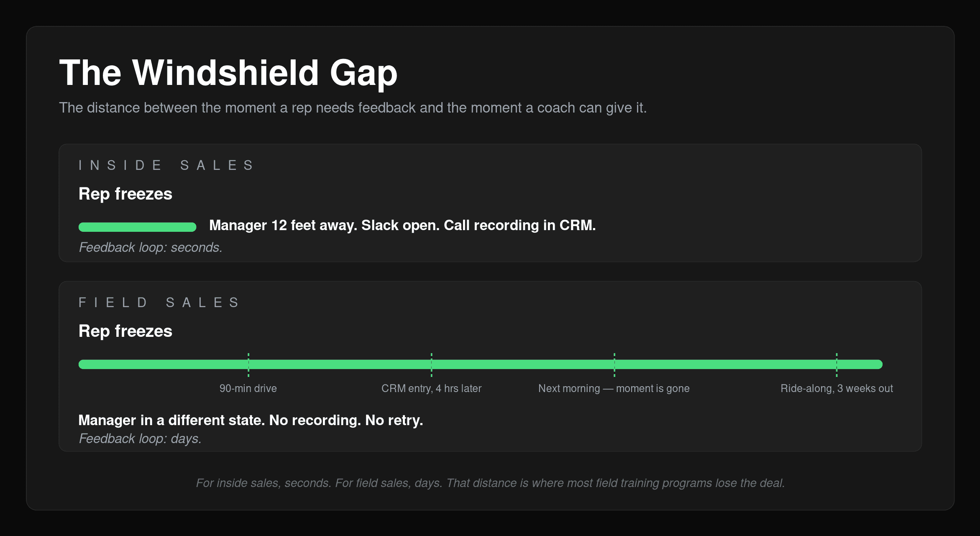Select the Ride-along, 3 weeks out marker
This screenshot has height=536, width=980.
837,365
